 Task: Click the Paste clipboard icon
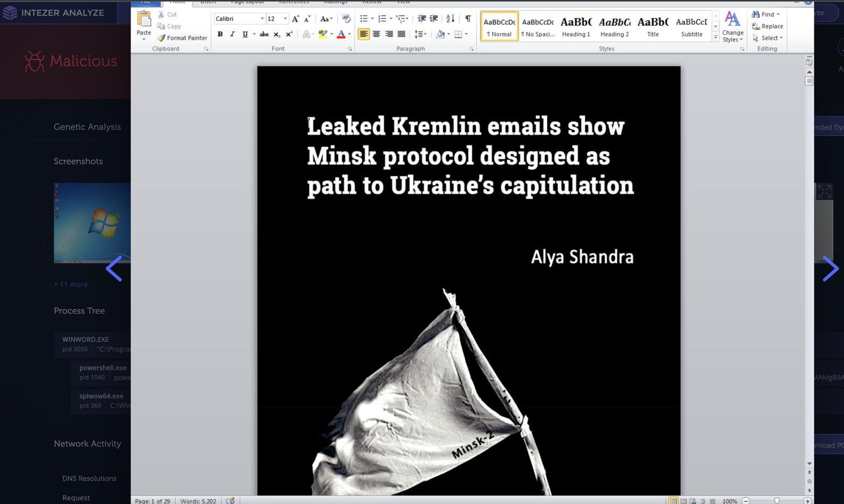coord(144,19)
